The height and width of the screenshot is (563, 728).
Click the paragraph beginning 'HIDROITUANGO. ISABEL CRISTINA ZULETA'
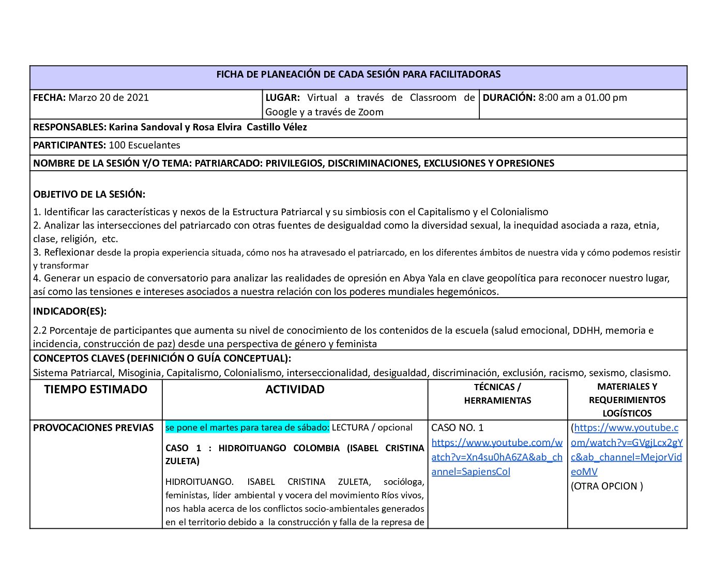pyautogui.click(x=295, y=502)
